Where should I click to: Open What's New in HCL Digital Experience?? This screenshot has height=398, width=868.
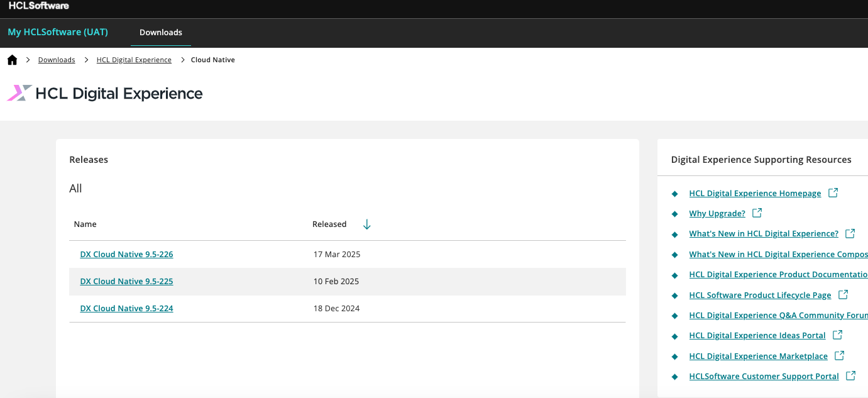764,233
